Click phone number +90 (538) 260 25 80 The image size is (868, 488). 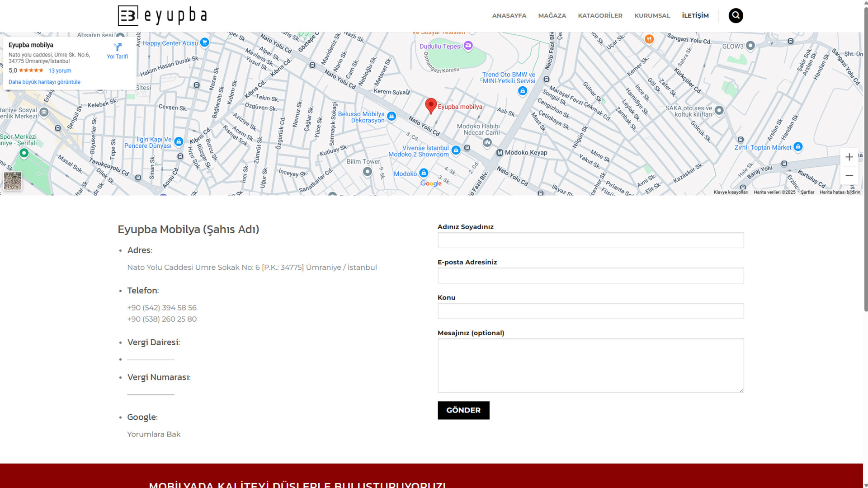[162, 319]
